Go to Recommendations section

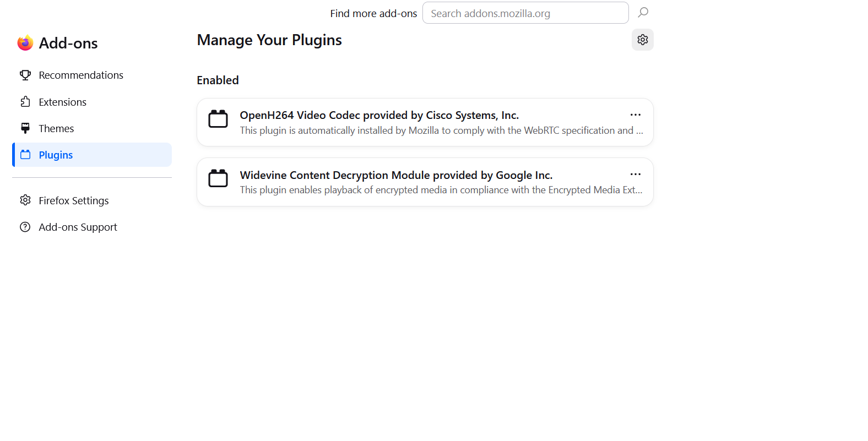[92, 75]
